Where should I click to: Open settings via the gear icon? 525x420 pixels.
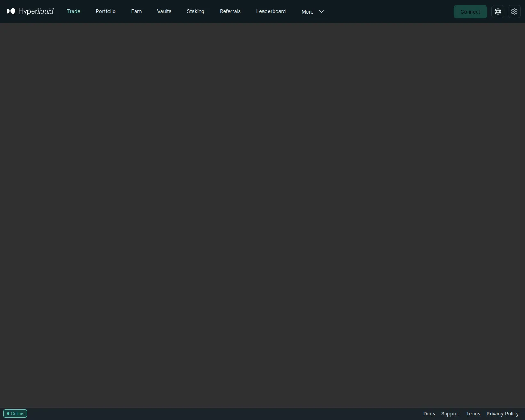(x=514, y=11)
